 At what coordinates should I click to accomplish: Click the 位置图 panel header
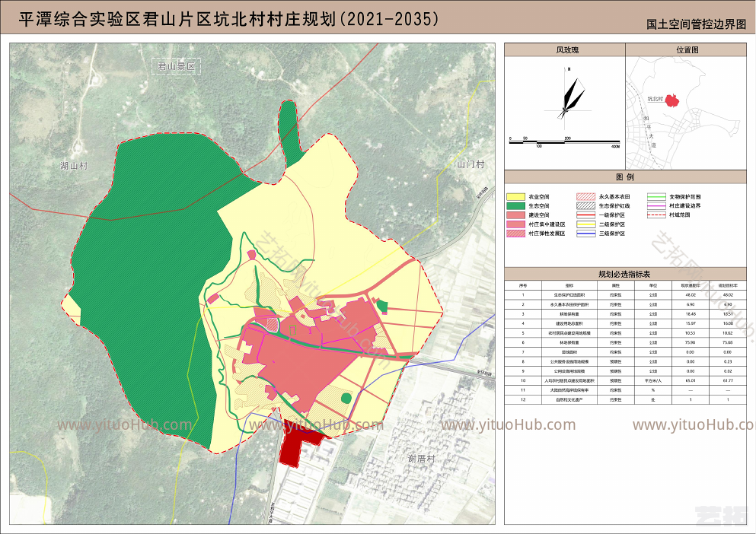tap(687, 50)
